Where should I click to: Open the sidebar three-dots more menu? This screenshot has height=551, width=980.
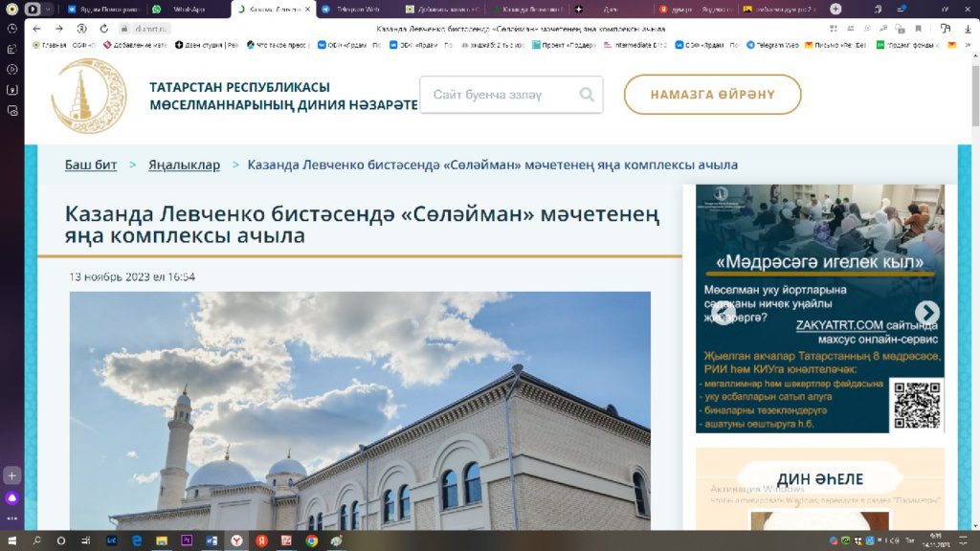point(11,518)
